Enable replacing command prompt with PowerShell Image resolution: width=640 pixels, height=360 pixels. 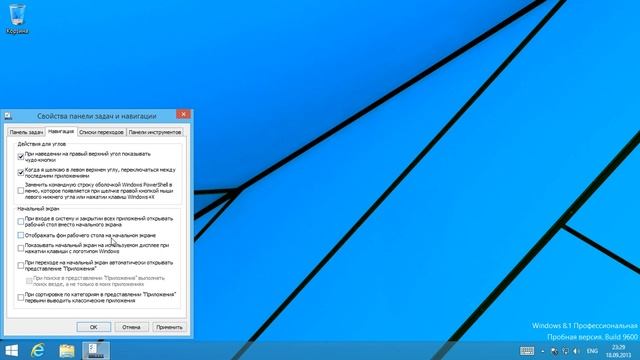(x=21, y=191)
